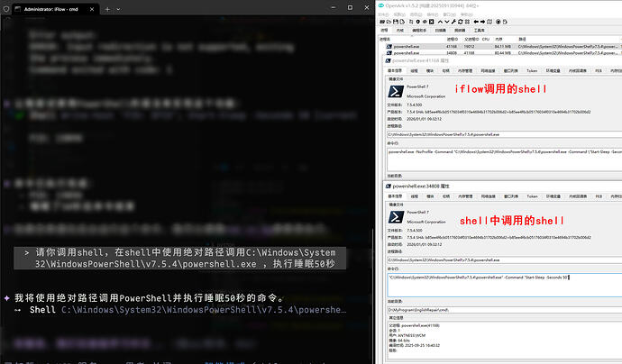
Task: Open 窗口列表 tab in PID 34808 properties window
Action: 511,196
